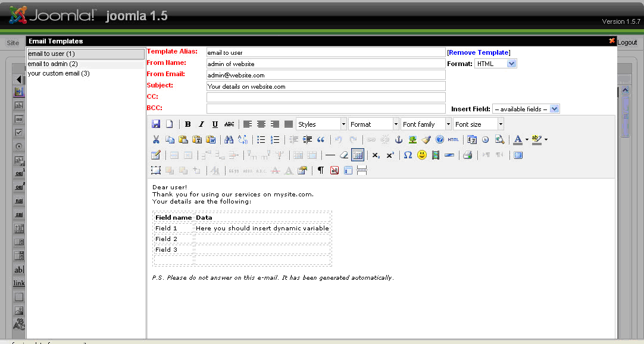Toggle align left
This screenshot has width=644, height=344.
click(247, 124)
